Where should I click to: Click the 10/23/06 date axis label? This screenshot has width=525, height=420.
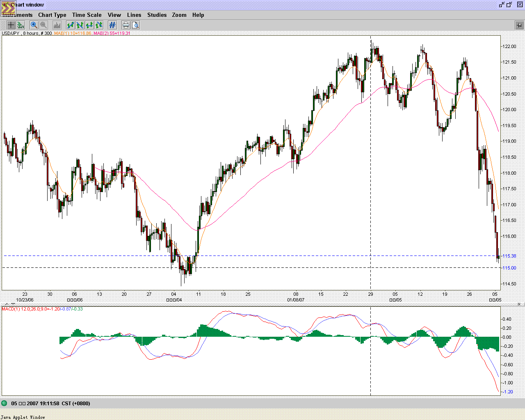point(25,300)
